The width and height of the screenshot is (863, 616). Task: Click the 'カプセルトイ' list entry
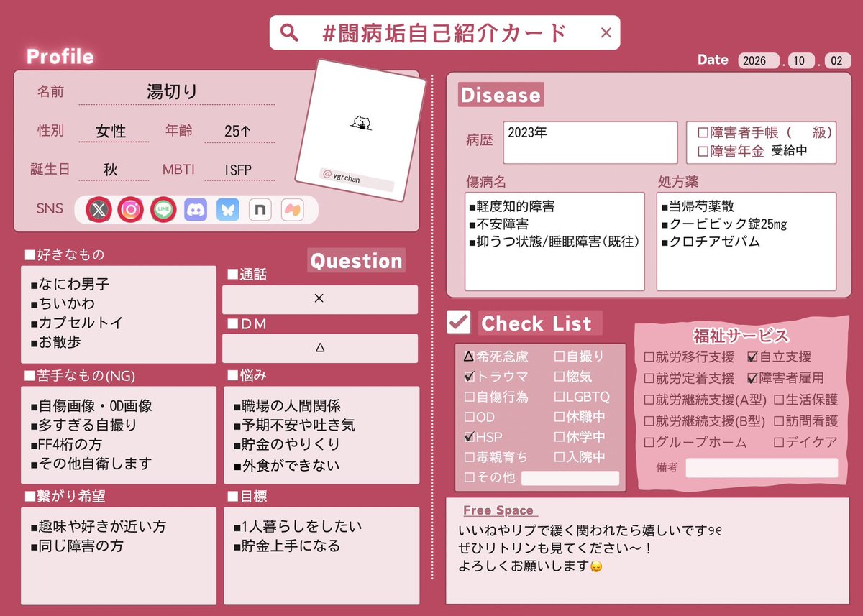(77, 323)
